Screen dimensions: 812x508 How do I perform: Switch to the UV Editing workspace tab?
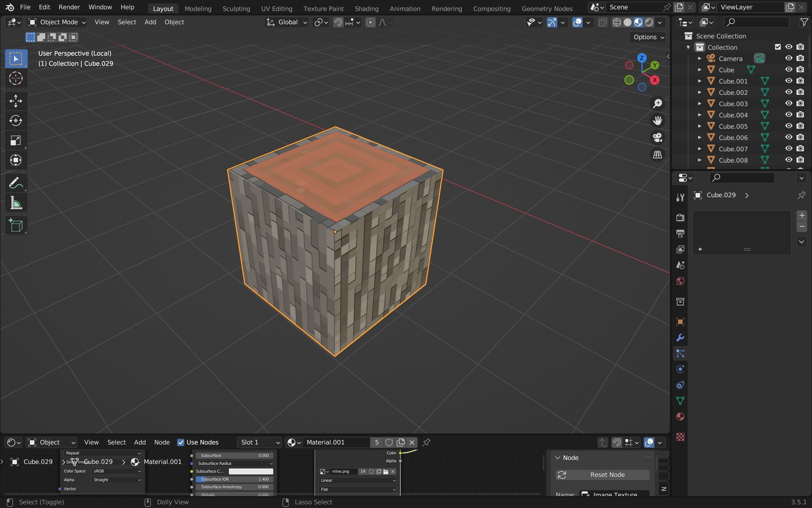277,8
